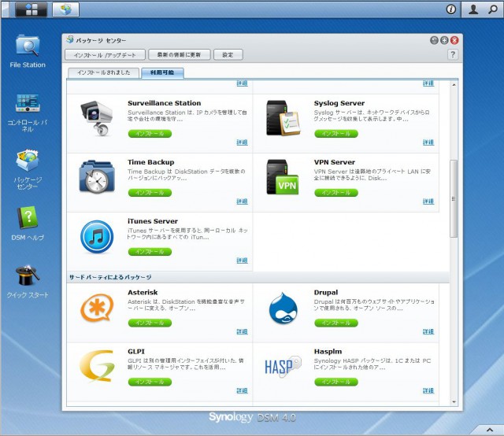Click the Time Backup clock icon
This screenshot has width=504, height=436.
(x=97, y=177)
